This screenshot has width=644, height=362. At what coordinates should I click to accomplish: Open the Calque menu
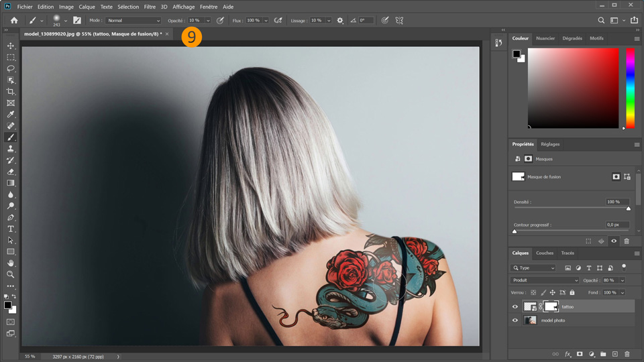pyautogui.click(x=87, y=7)
